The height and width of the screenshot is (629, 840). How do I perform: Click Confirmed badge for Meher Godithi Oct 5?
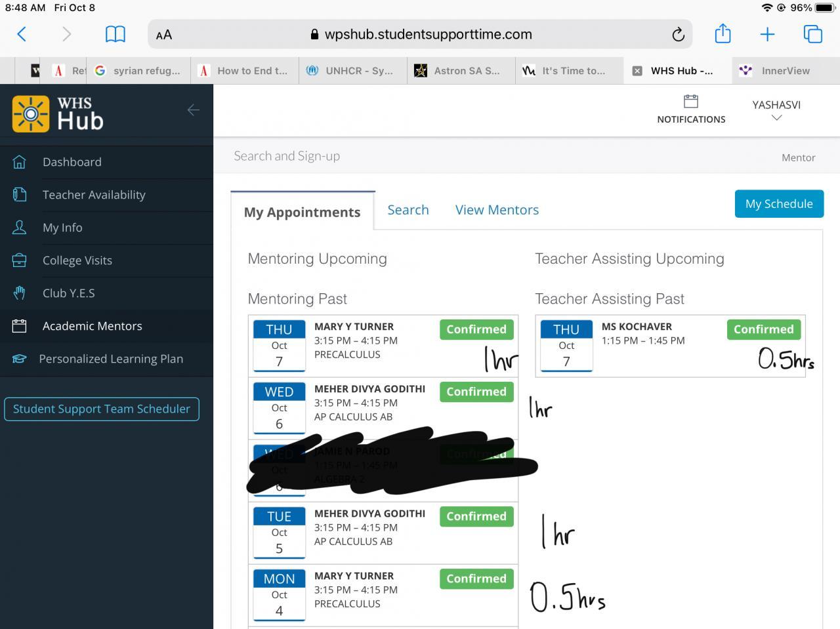click(476, 516)
